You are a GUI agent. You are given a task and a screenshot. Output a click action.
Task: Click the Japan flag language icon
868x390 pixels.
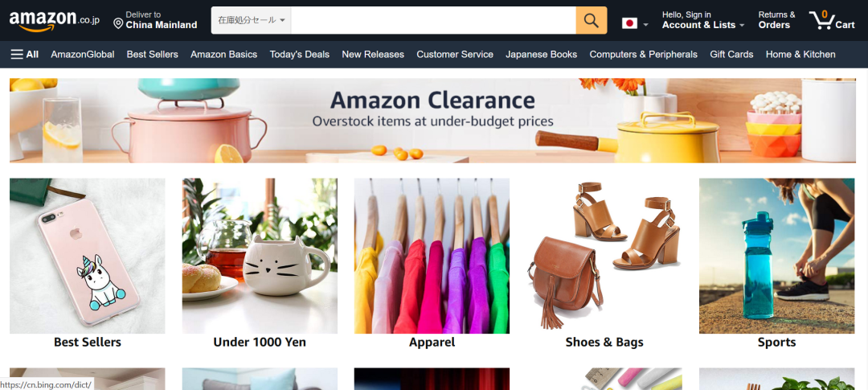click(629, 23)
